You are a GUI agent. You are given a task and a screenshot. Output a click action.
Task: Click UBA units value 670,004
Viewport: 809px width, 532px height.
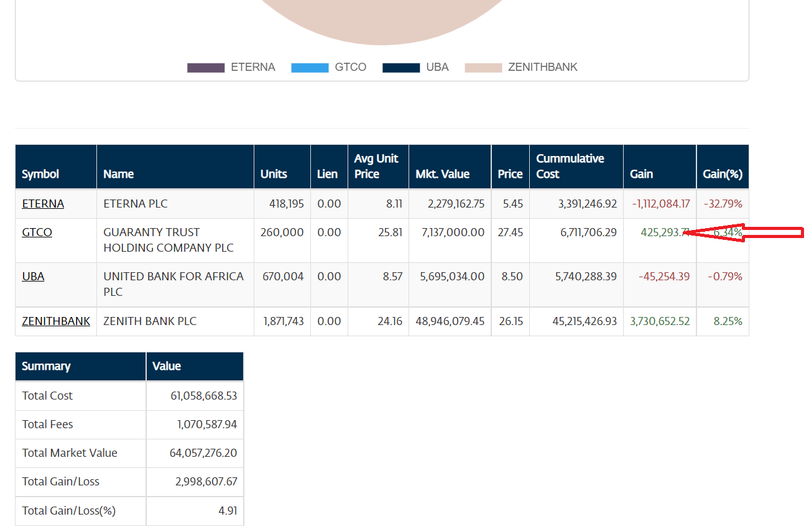click(x=283, y=277)
